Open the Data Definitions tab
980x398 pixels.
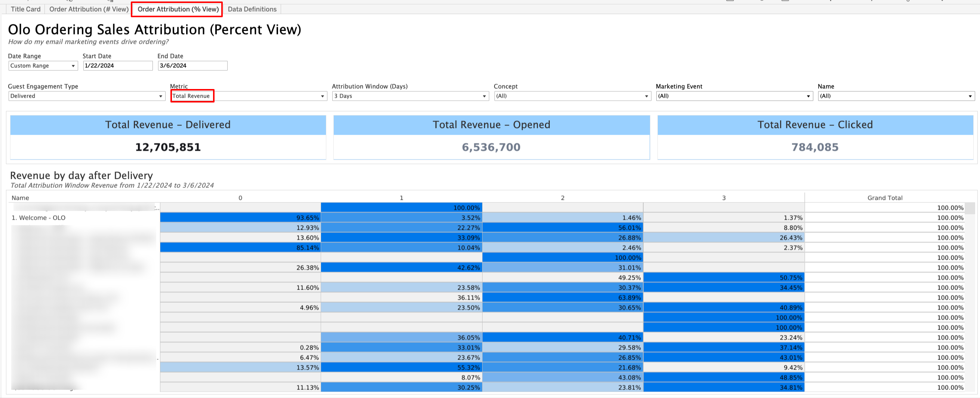[252, 9]
